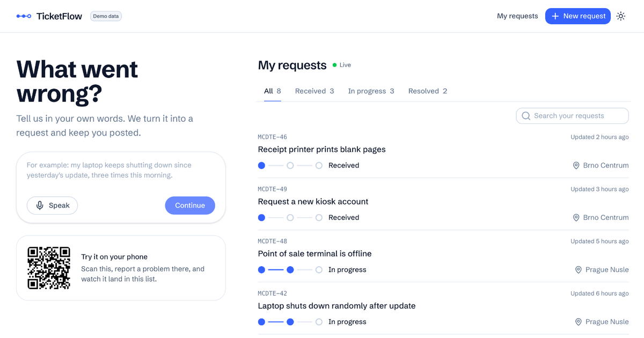The width and height of the screenshot is (644, 338).
Task: Click Received status label on MCDTE-49
Action: tap(344, 218)
